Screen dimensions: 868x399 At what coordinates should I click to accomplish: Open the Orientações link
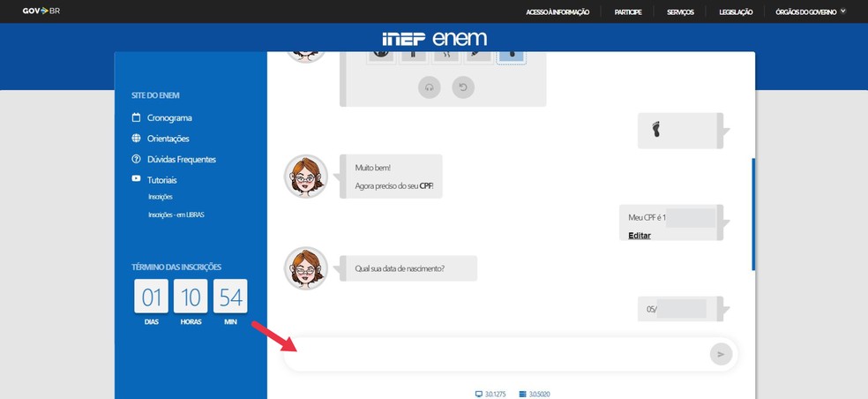(168, 139)
